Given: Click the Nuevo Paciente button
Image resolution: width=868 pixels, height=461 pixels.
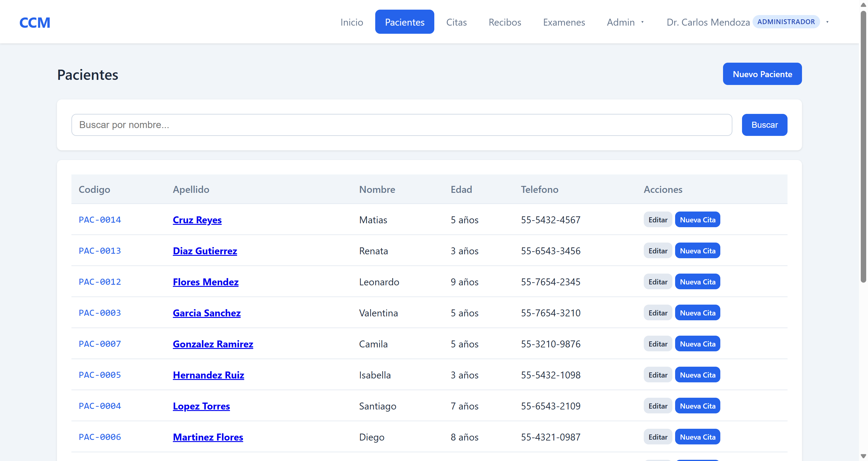Looking at the screenshot, I should (762, 74).
